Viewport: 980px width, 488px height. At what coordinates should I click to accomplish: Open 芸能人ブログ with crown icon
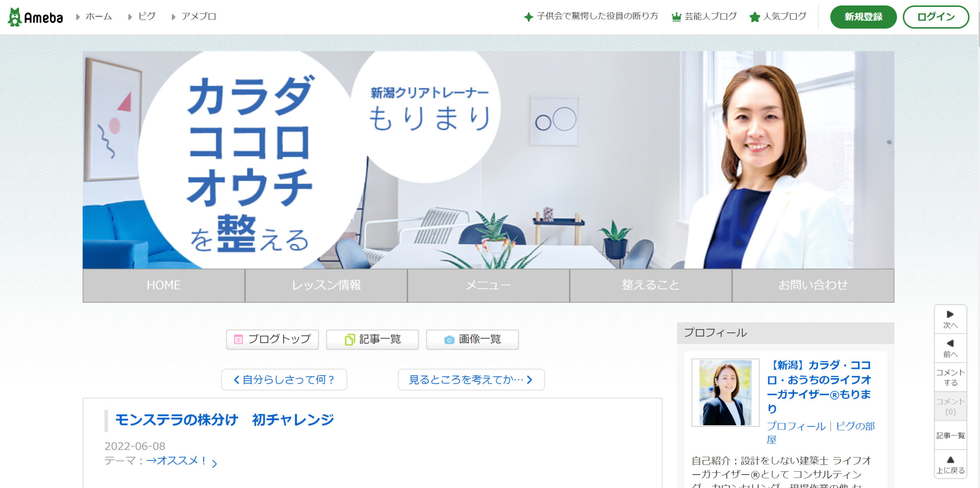(x=704, y=16)
